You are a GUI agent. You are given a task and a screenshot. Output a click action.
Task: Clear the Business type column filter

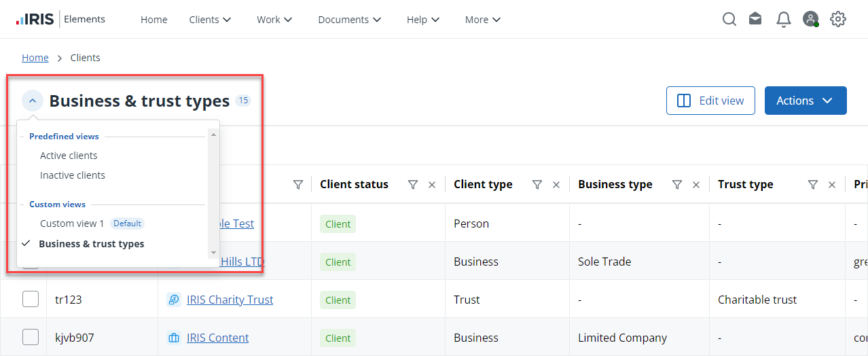695,185
